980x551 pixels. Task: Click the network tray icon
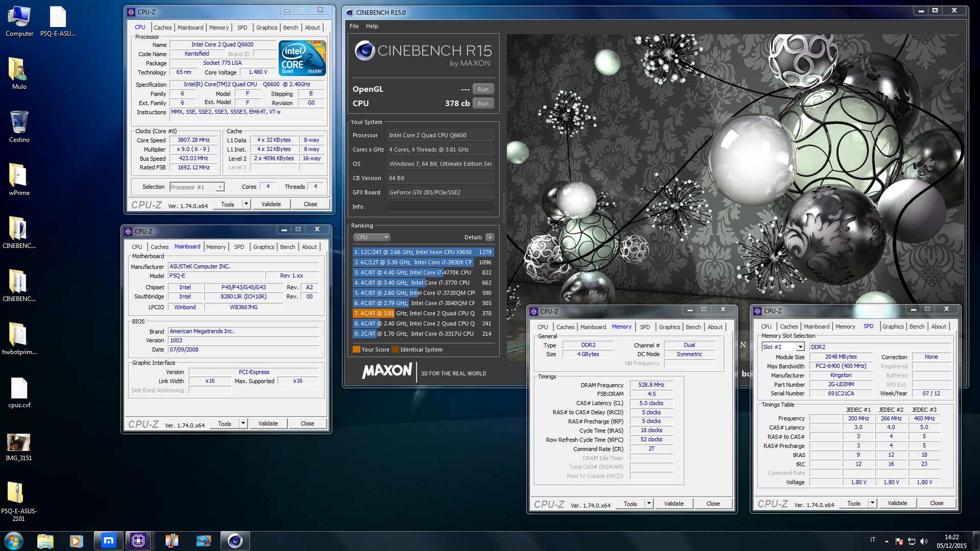click(x=912, y=541)
